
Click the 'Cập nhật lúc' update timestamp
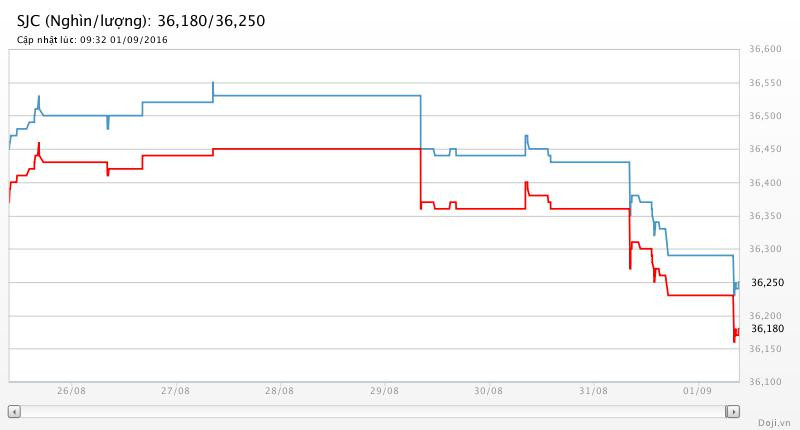92,40
